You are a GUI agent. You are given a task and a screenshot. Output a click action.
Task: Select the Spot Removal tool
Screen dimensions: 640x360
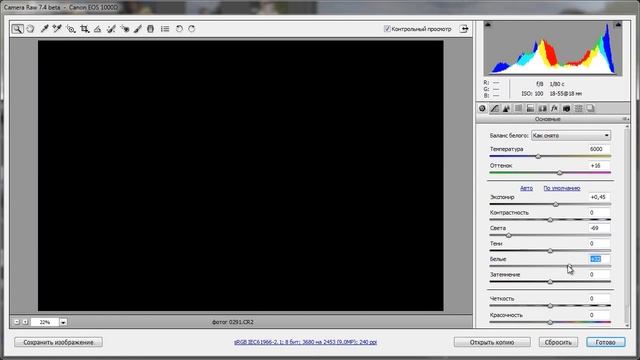[111, 29]
